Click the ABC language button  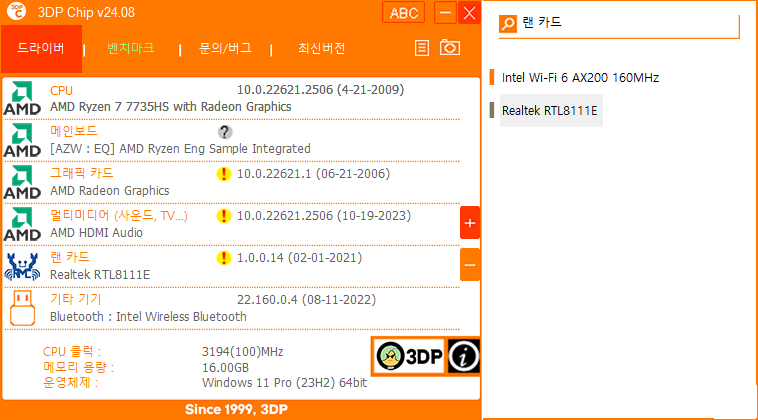[x=404, y=13]
